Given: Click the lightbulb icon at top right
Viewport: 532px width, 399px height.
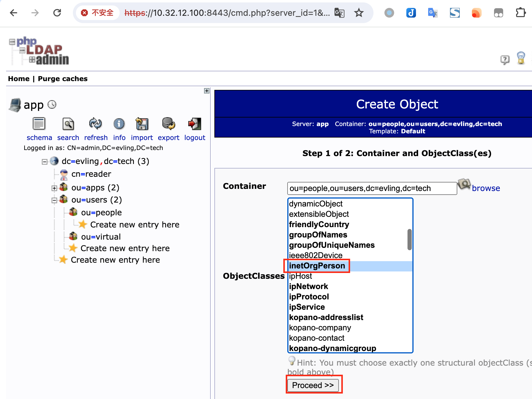Looking at the screenshot, I should click(521, 58).
